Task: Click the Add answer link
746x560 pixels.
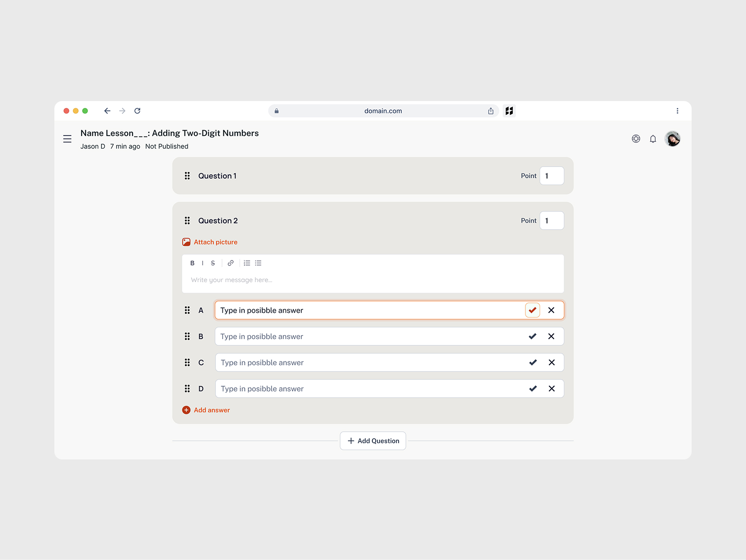Action: pos(206,410)
